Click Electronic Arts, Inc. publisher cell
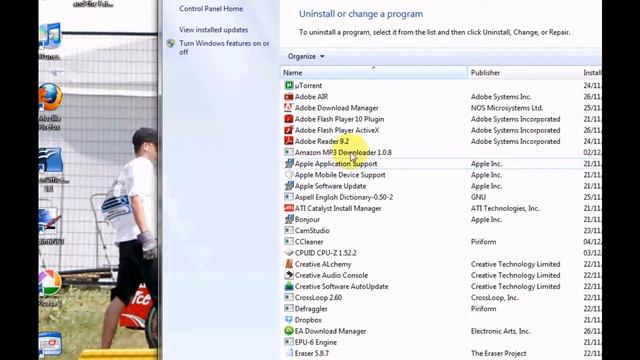Image resolution: width=640 pixels, height=360 pixels. [500, 331]
